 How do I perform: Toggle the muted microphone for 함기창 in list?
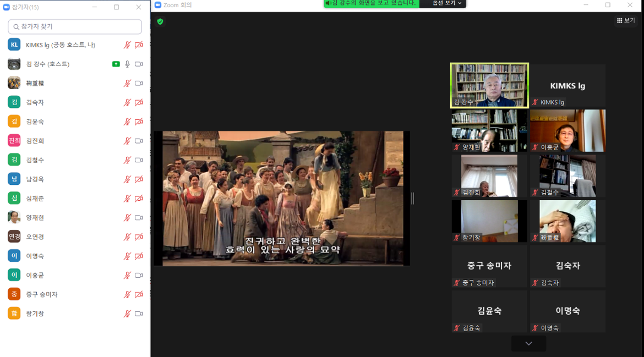(x=127, y=314)
